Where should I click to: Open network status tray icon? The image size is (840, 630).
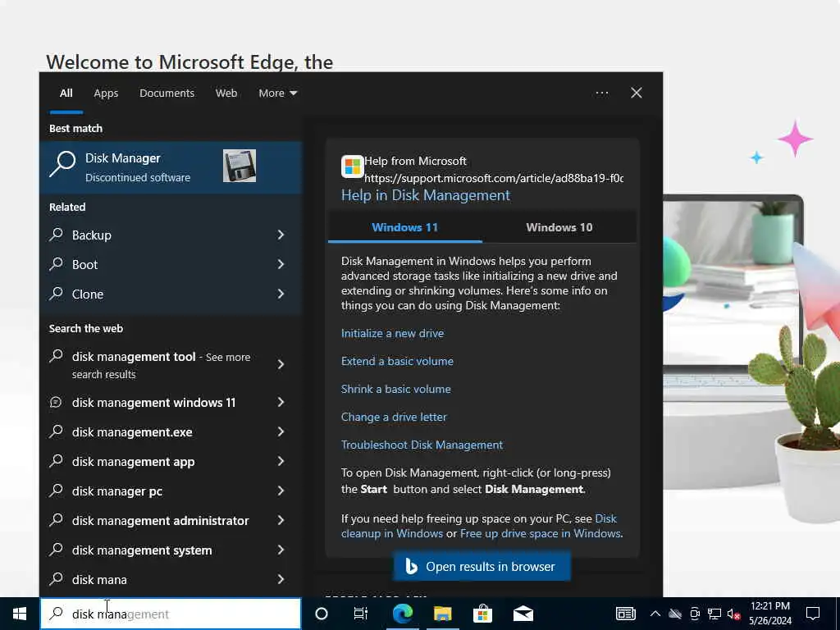point(714,614)
